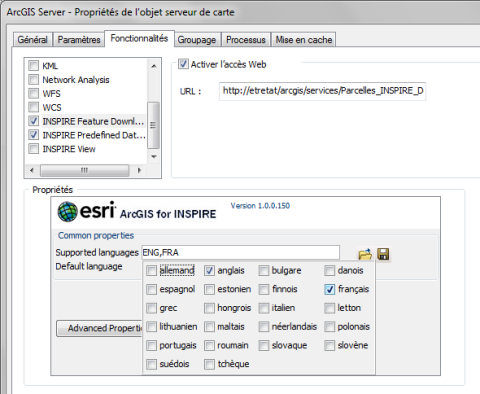480x394 pixels.
Task: Select hongrois language checkbox
Action: tap(209, 308)
